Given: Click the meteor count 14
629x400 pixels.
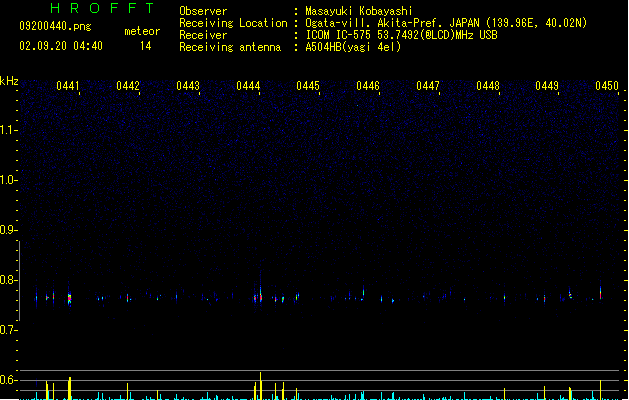Looking at the screenshot, I should (x=146, y=46).
